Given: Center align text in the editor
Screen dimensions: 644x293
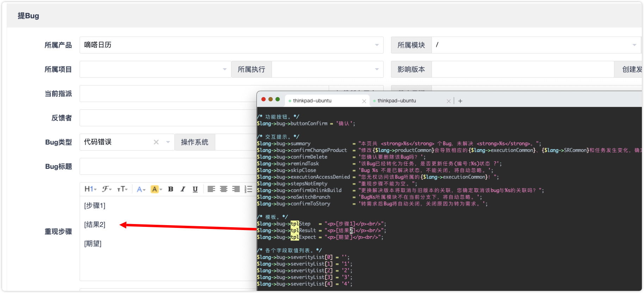Looking at the screenshot, I should click(223, 189).
